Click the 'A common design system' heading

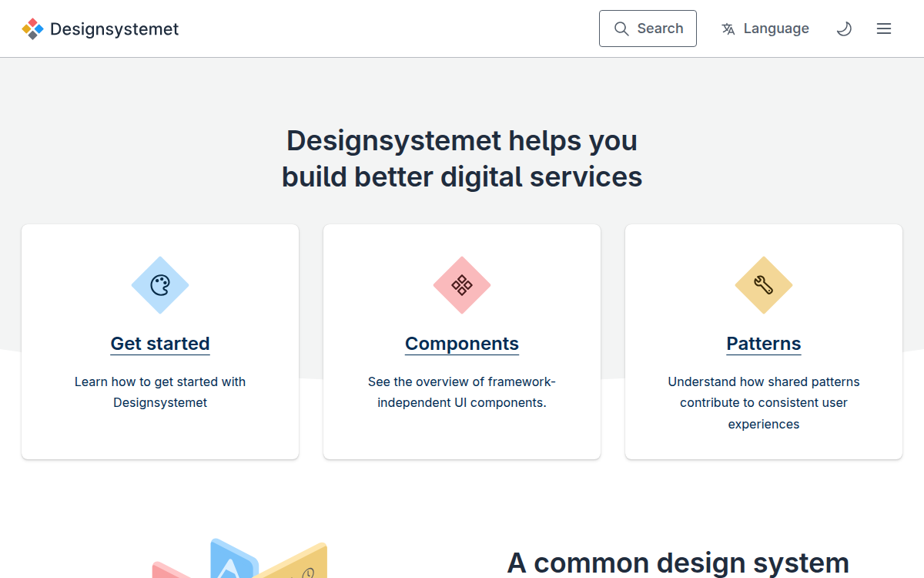(678, 563)
